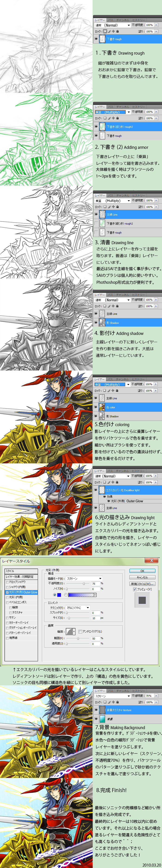Hide the 下書き rough layer in the single rough-layer panel
The image size is (162, 868).
[96, 39]
